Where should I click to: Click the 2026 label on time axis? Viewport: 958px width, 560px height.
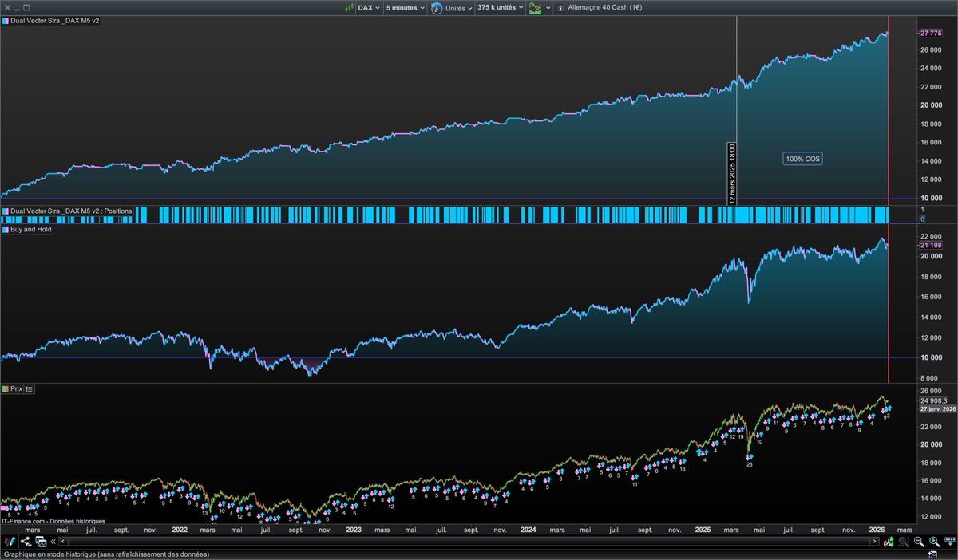pos(877,529)
